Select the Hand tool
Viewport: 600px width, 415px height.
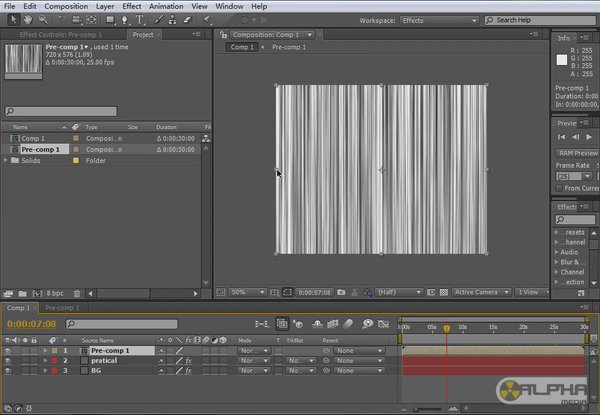(29, 19)
